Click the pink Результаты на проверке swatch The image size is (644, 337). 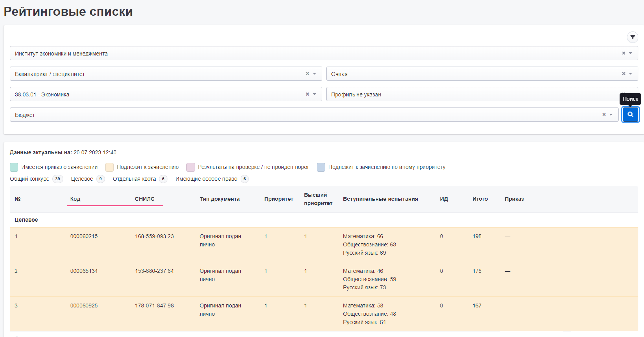[x=190, y=167]
